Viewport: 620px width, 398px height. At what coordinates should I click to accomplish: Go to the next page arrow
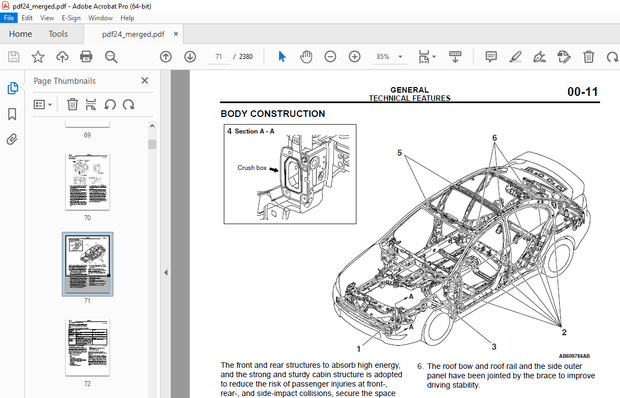click(x=190, y=57)
